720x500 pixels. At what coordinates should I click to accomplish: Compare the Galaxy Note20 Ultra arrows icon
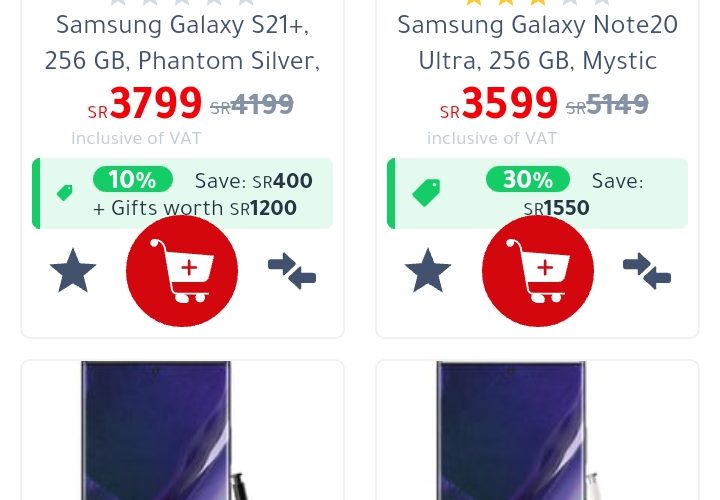coord(647,271)
